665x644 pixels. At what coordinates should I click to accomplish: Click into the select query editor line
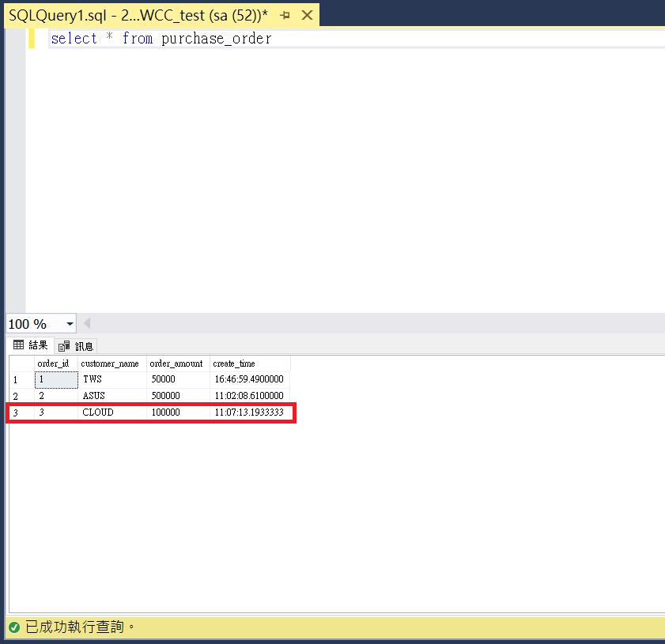coord(357,39)
